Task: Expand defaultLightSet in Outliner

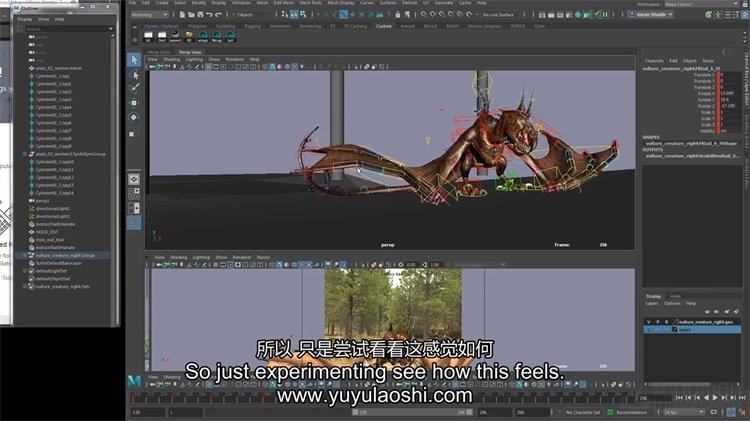Action: (25, 271)
